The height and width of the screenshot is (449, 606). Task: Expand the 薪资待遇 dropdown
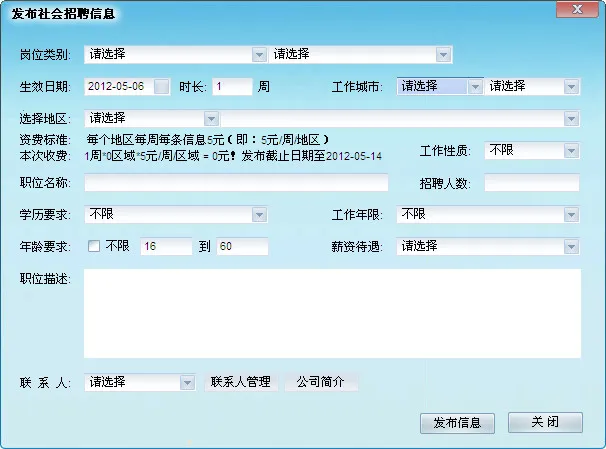[571, 246]
